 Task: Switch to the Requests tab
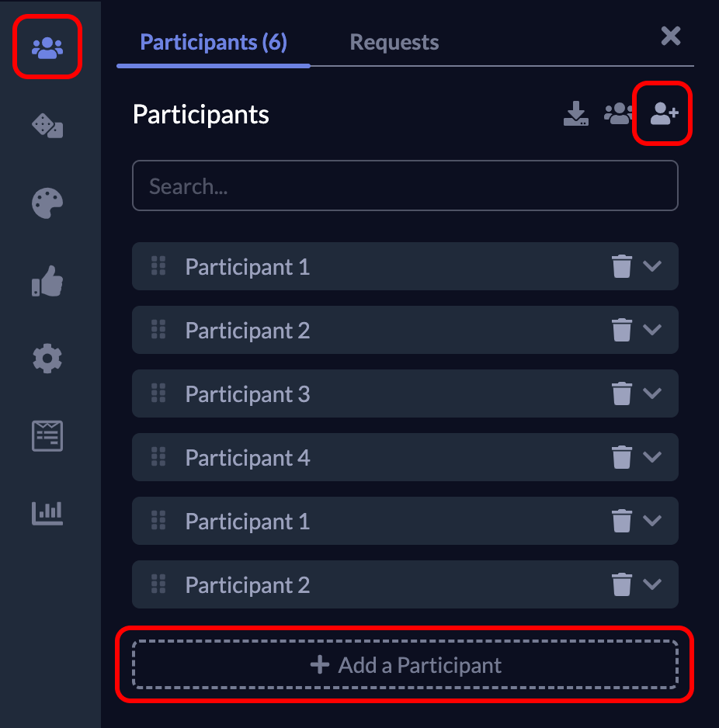click(x=394, y=42)
